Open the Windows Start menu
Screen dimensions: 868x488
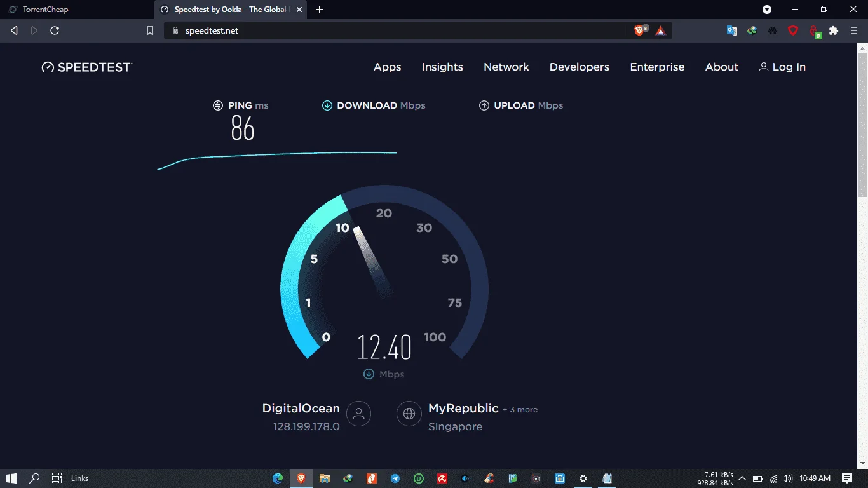[11, 478]
